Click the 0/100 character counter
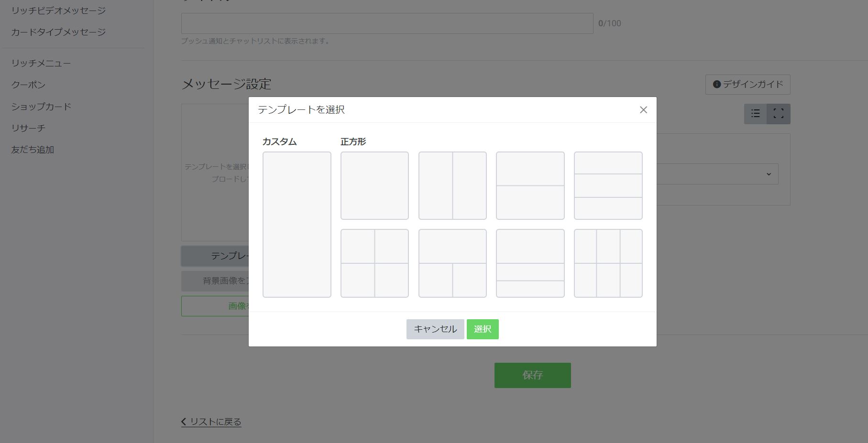The width and height of the screenshot is (868, 443). coord(610,23)
